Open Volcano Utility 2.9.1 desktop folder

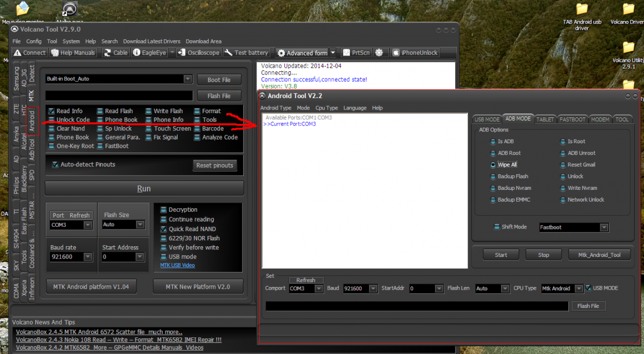(x=628, y=55)
